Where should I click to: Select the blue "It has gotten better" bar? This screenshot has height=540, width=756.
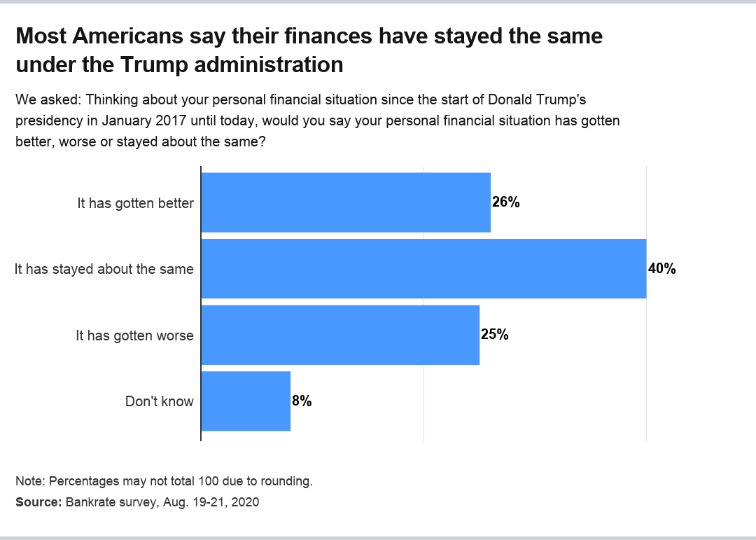click(345, 202)
